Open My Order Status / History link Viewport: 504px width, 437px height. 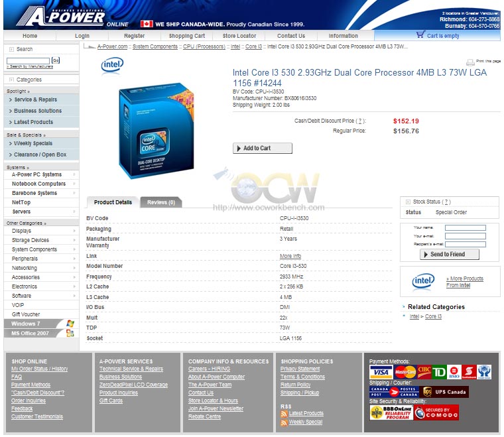point(40,369)
